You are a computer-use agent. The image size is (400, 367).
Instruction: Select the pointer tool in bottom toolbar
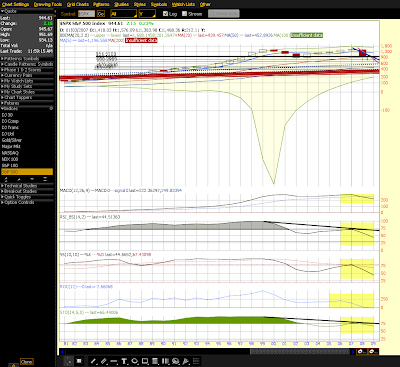pos(69,361)
